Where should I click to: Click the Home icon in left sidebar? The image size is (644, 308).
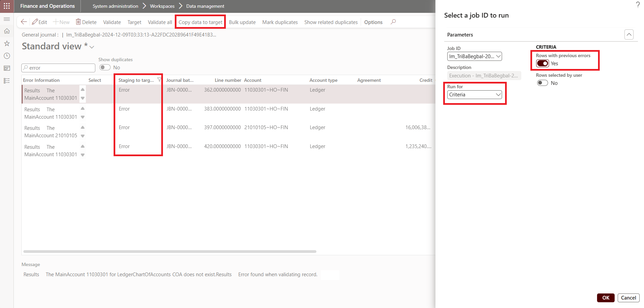pos(7,31)
